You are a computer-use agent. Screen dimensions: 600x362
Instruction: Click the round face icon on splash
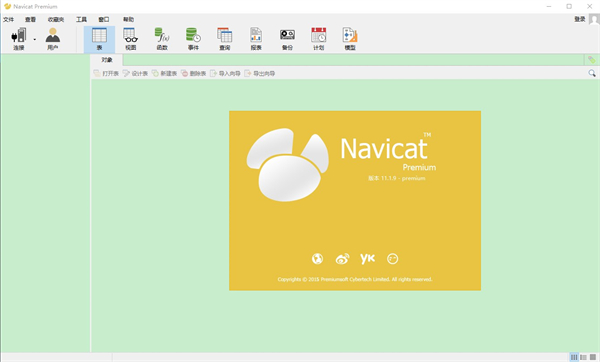pos(393,259)
